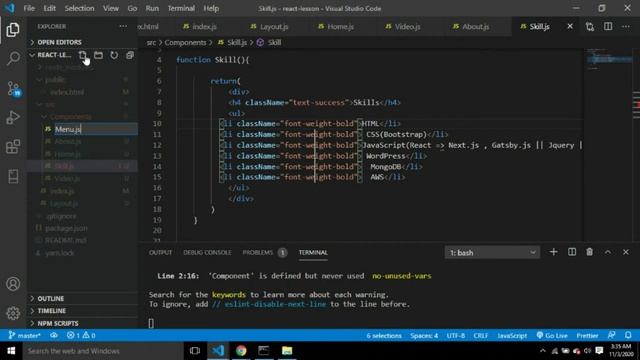Image resolution: width=640 pixels, height=360 pixels.
Task: Open the terminal selector dropdown 1: bash
Action: (492, 253)
